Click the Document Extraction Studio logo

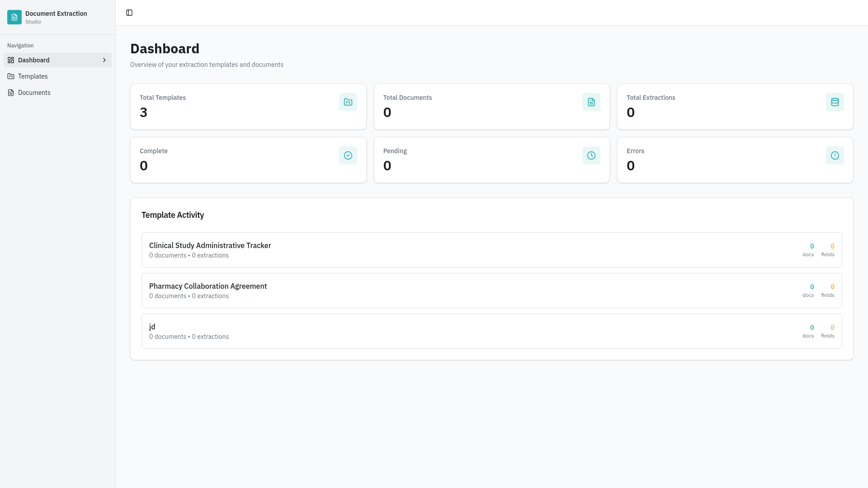point(14,17)
